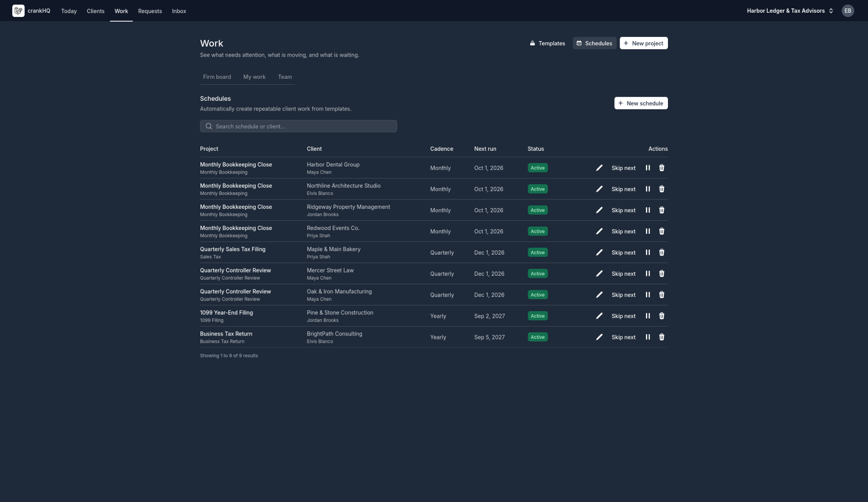The image size is (868, 502).
Task: Click the Schedules toggle button
Action: point(595,43)
